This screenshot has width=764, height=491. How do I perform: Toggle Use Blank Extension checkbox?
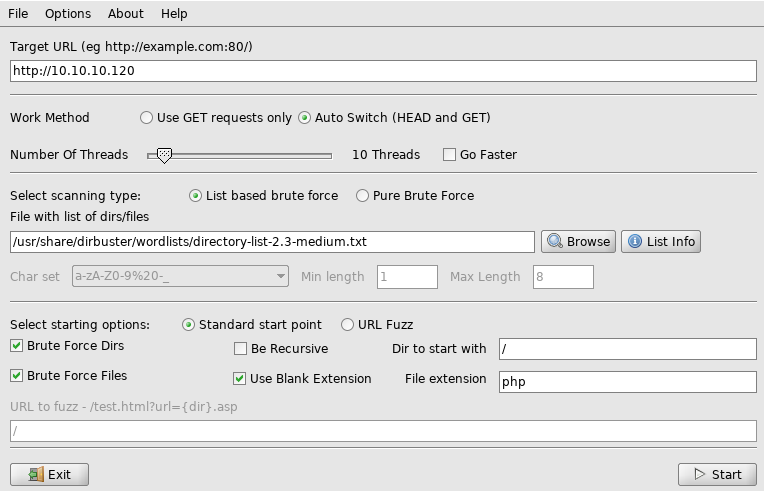click(239, 378)
